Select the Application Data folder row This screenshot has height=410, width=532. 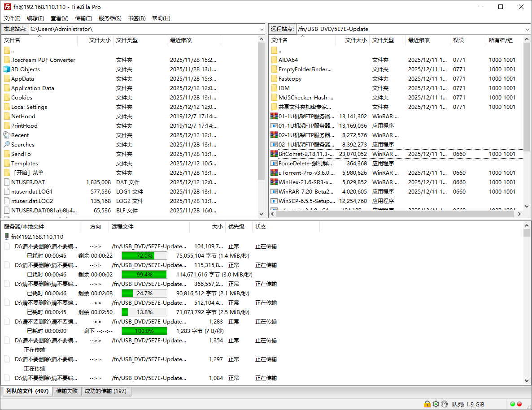129,88
